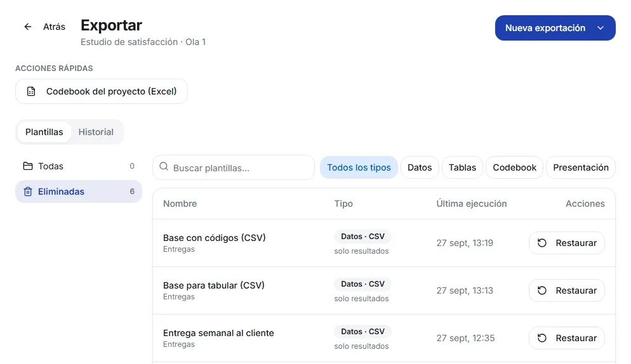This screenshot has width=631, height=364.
Task: Click the 27 sept, 12:35 timestamp
Action: (465, 338)
